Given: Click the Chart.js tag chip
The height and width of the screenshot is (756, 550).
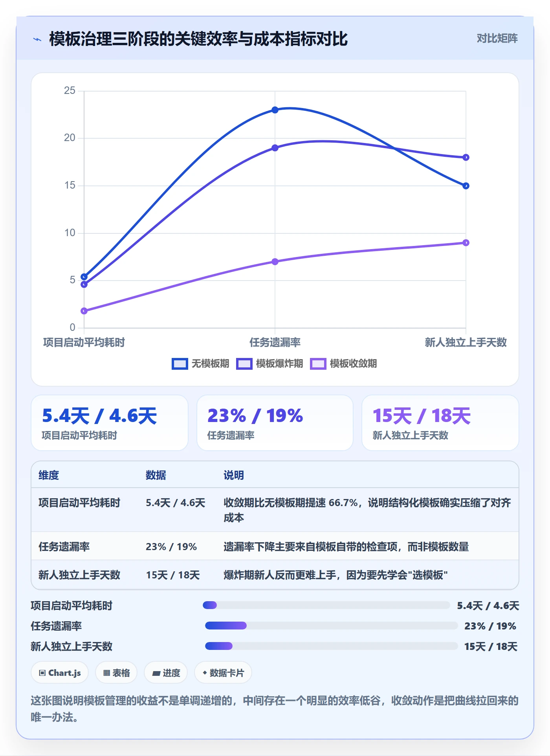Looking at the screenshot, I should coord(60,673).
